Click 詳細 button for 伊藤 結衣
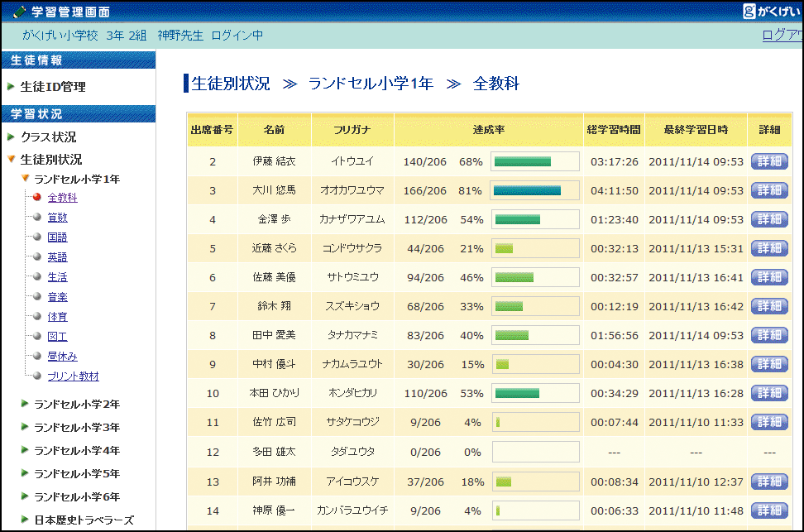Image resolution: width=804 pixels, height=532 pixels. pos(769,161)
